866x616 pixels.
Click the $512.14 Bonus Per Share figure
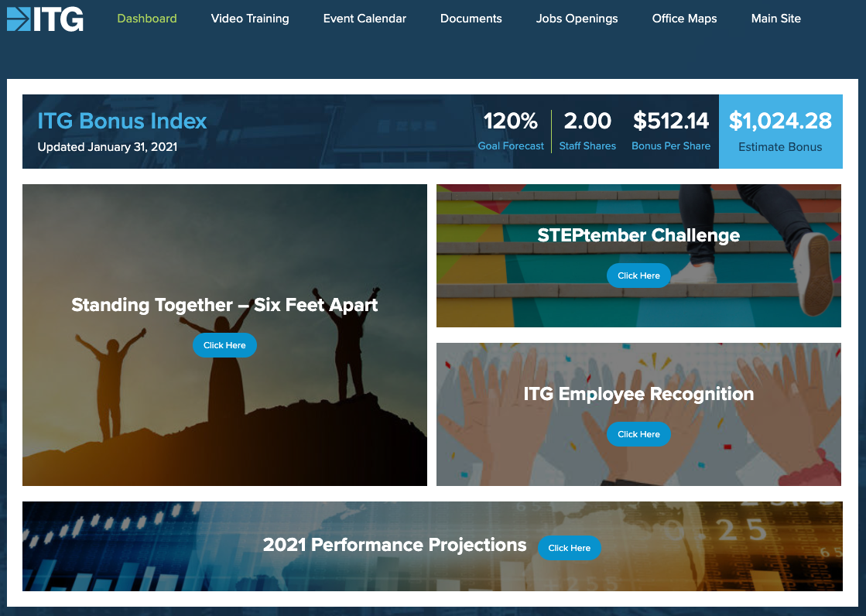tap(671, 131)
